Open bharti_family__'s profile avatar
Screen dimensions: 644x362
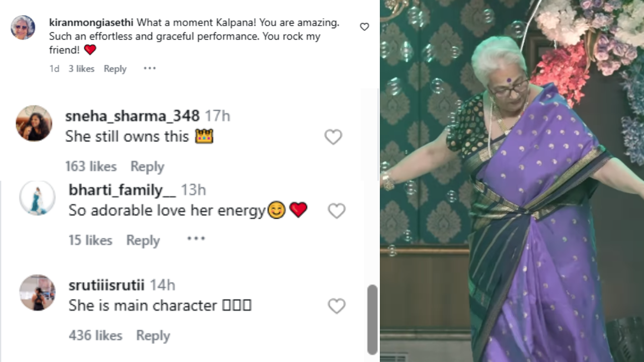tap(37, 198)
